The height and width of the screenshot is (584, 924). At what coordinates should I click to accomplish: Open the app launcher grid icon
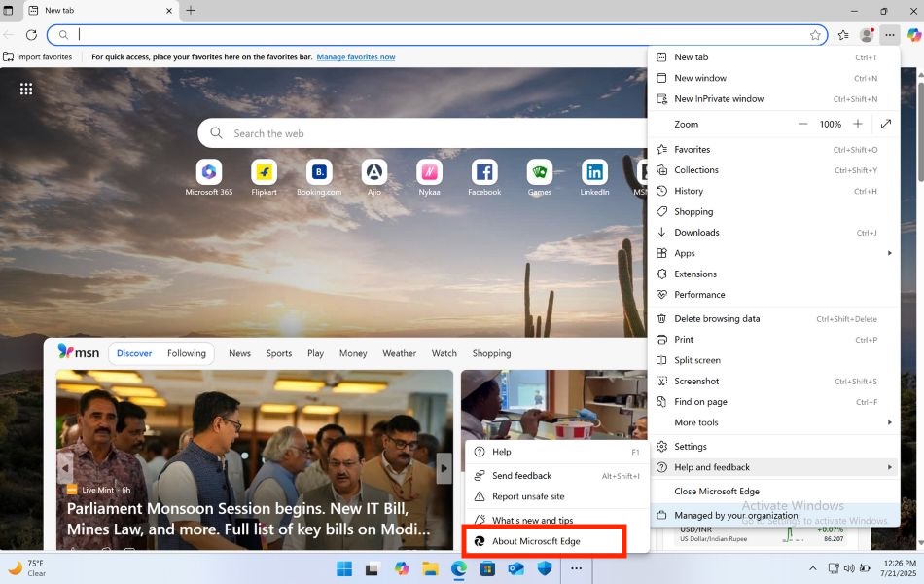[x=26, y=89]
